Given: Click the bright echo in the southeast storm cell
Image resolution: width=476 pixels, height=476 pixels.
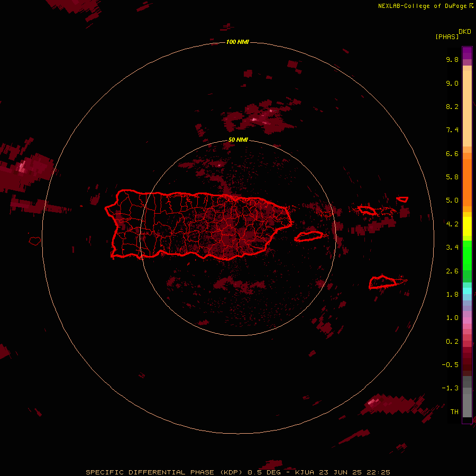Looking at the screenshot, I should pyautogui.click(x=372, y=402).
